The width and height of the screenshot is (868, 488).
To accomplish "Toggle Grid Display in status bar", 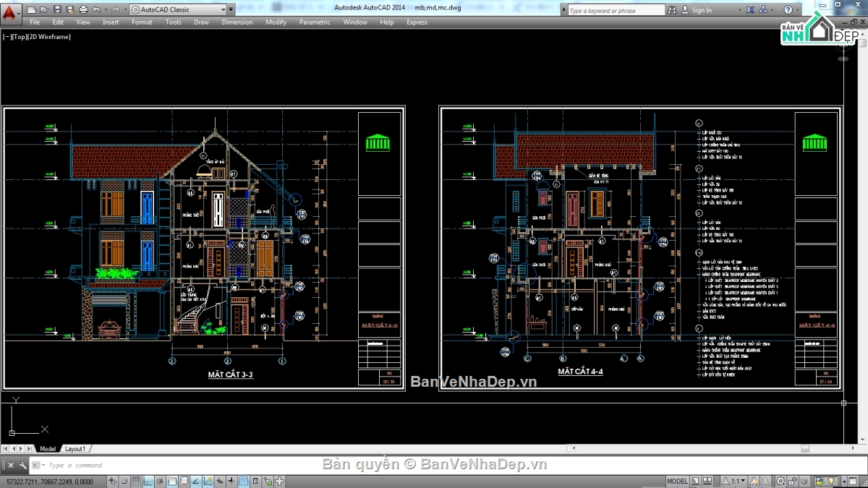I will click(x=136, y=481).
